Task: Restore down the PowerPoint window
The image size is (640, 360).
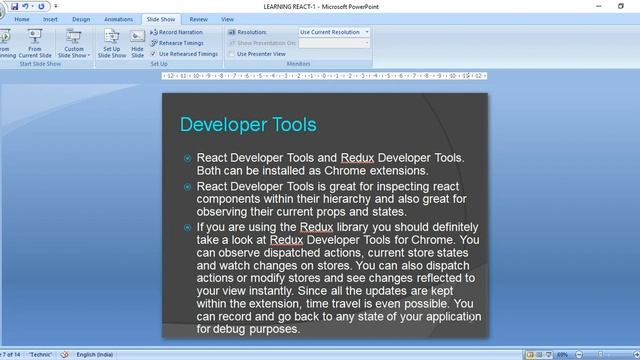Action: point(621,6)
